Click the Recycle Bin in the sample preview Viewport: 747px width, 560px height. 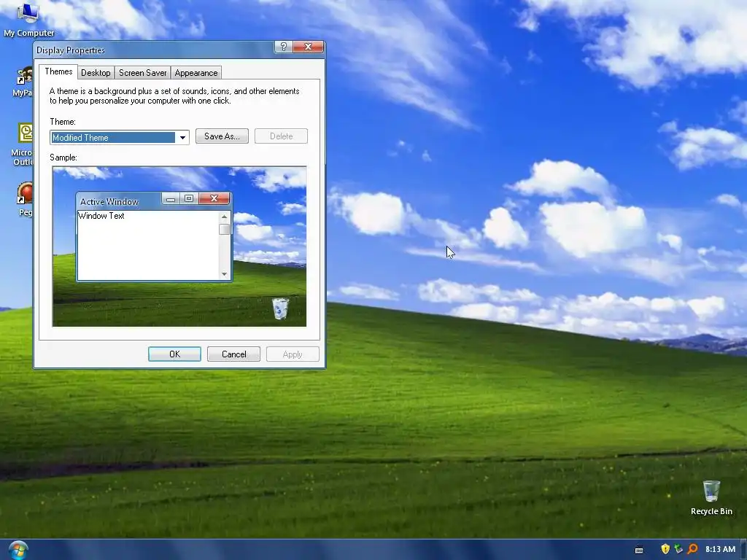tap(280, 308)
